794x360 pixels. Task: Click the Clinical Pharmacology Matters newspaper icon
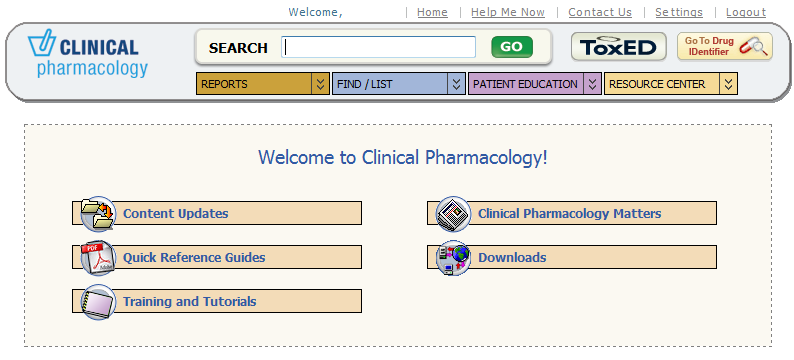click(x=453, y=213)
